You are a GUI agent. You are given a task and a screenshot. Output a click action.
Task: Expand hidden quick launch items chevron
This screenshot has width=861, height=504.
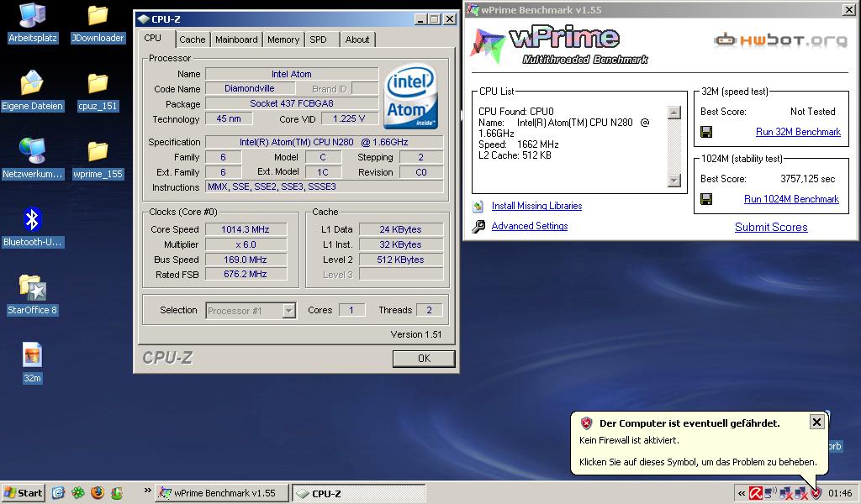click(147, 490)
